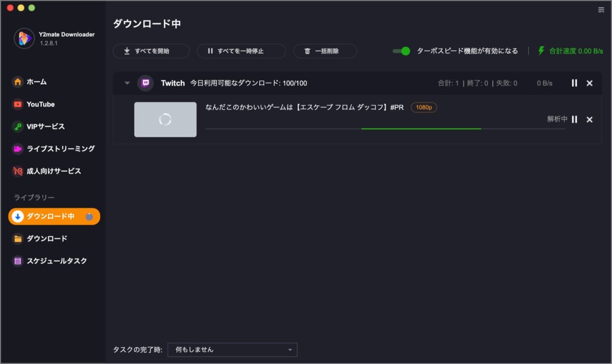Click the loading video thumbnail
612x364 pixels.
pyautogui.click(x=165, y=119)
